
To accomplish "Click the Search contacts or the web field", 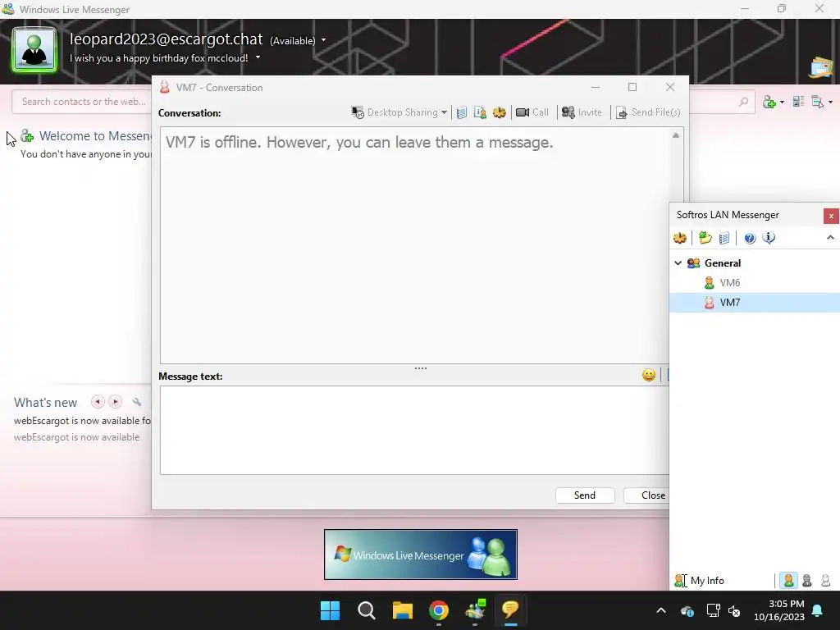I will click(x=83, y=102).
